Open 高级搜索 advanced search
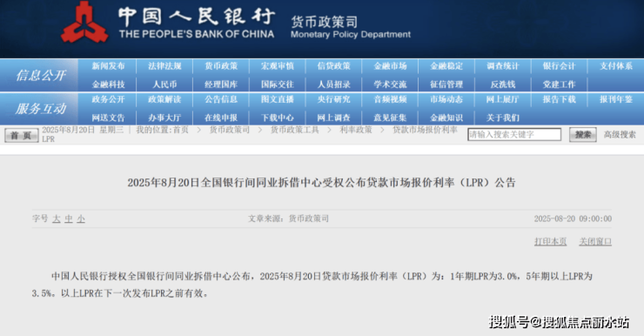 click(620, 135)
